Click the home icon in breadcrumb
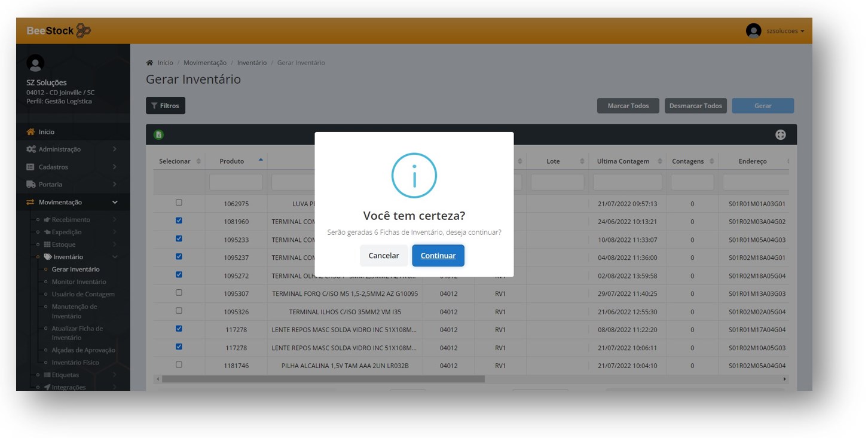The width and height of the screenshot is (868, 438). pyautogui.click(x=149, y=63)
